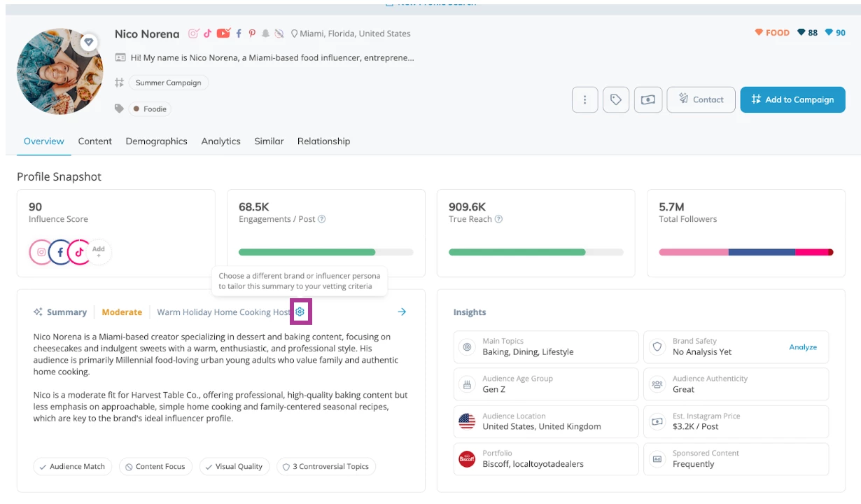Click the Contact button
The width and height of the screenshot is (861, 504).
point(701,99)
